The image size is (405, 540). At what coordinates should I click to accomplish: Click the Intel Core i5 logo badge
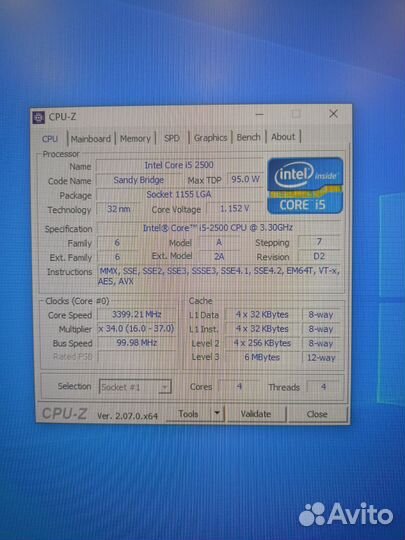[x=305, y=186]
